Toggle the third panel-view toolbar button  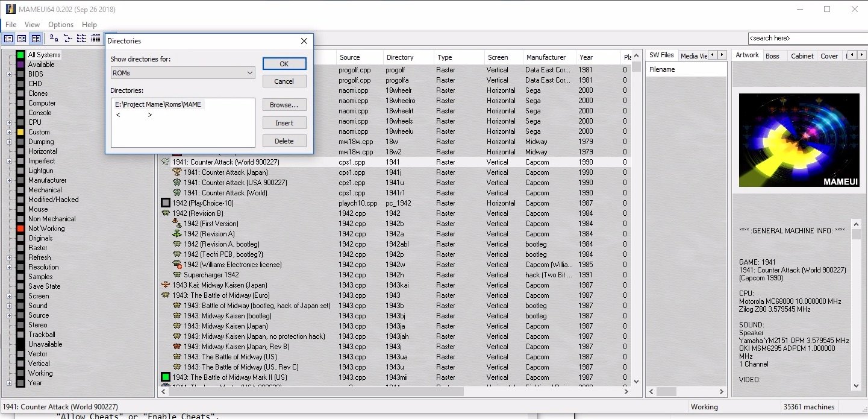click(x=36, y=39)
